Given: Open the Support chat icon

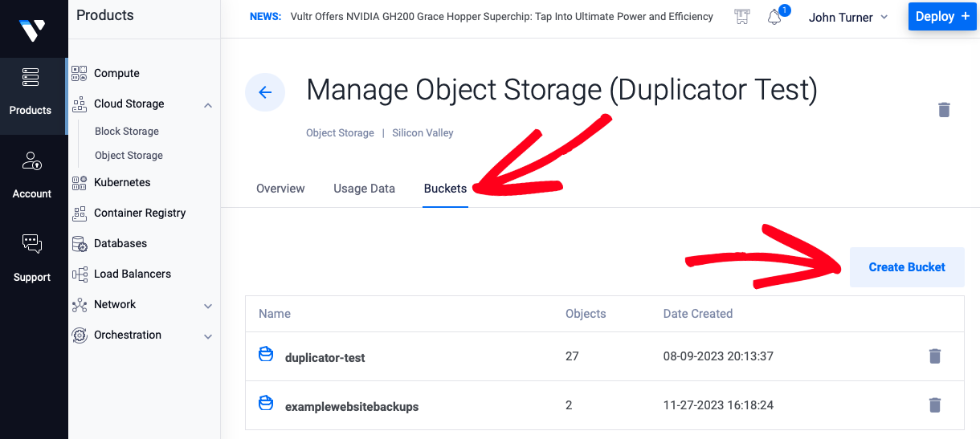Looking at the screenshot, I should (x=32, y=243).
